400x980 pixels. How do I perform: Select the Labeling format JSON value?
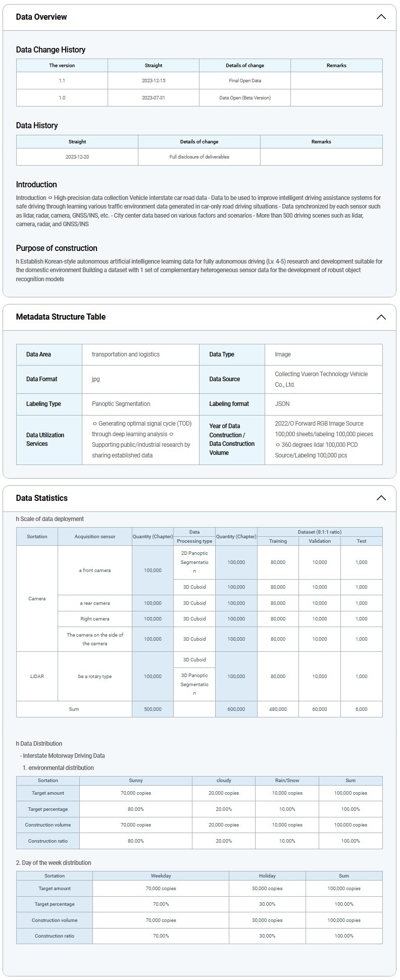(282, 404)
